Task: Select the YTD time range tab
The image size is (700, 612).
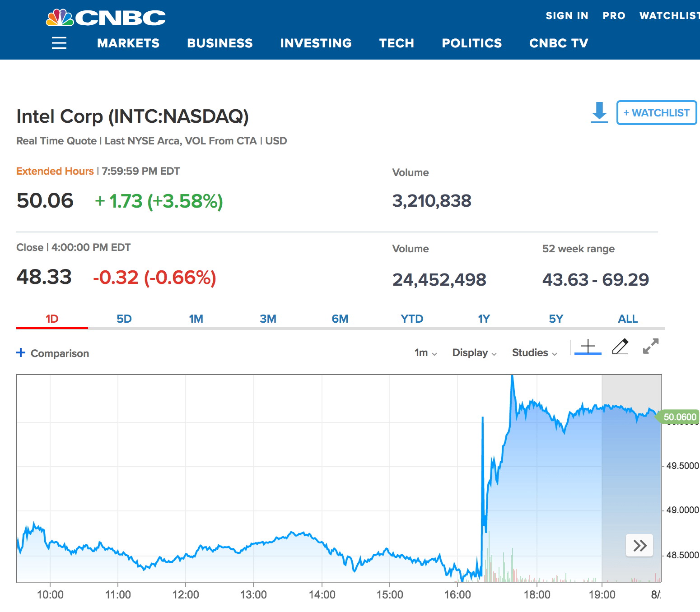Action: pos(411,319)
